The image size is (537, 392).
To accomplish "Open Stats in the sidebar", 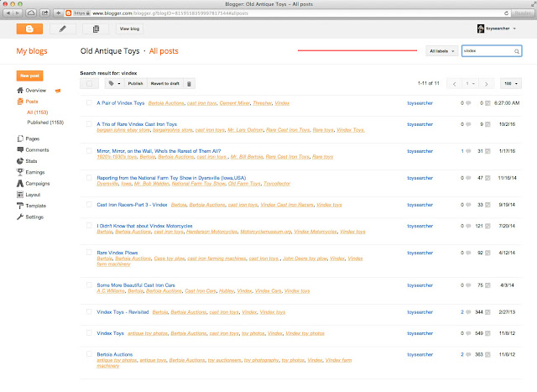I will click(31, 161).
